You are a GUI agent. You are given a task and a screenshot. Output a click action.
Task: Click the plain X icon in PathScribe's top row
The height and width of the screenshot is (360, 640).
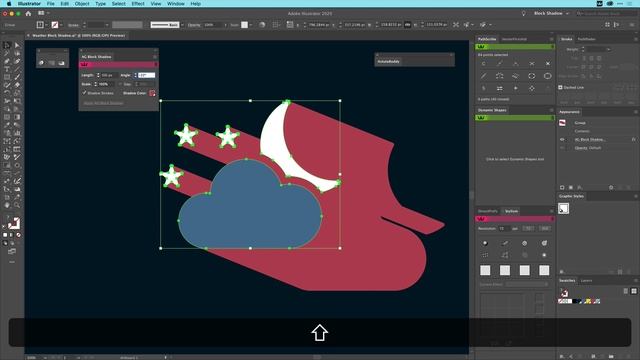(x=548, y=64)
